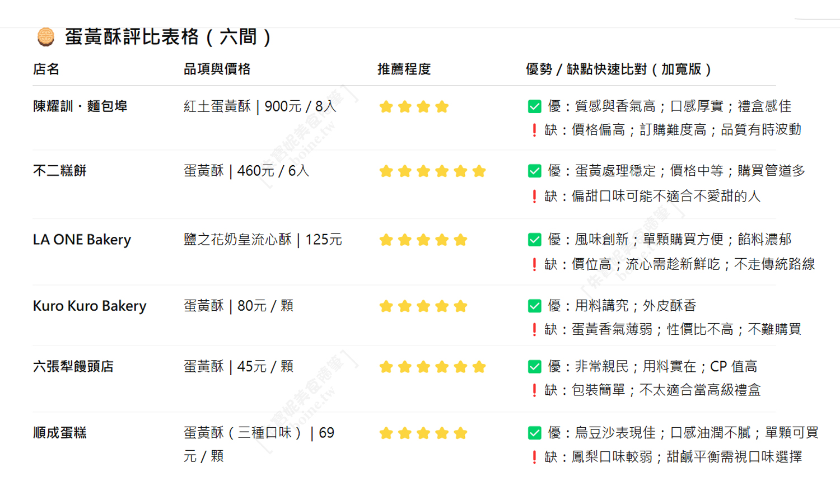This screenshot has height=504, width=840.
Task: Click the star rating for 陳耀訓·麵包埠
Action: tap(414, 106)
